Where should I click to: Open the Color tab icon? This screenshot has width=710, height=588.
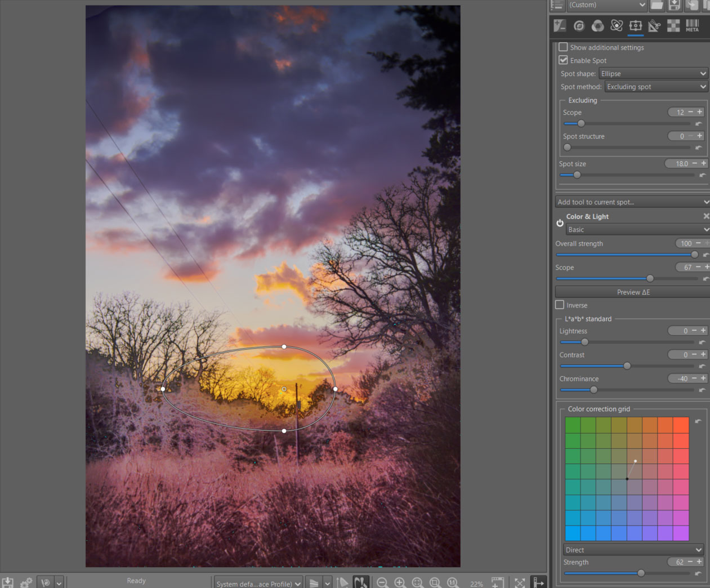click(x=597, y=25)
